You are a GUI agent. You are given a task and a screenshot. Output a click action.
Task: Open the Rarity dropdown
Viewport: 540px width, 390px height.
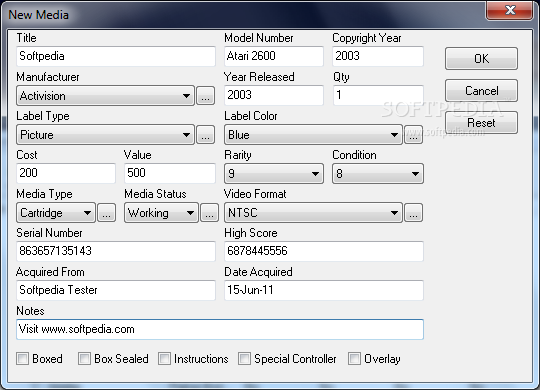[x=274, y=174]
